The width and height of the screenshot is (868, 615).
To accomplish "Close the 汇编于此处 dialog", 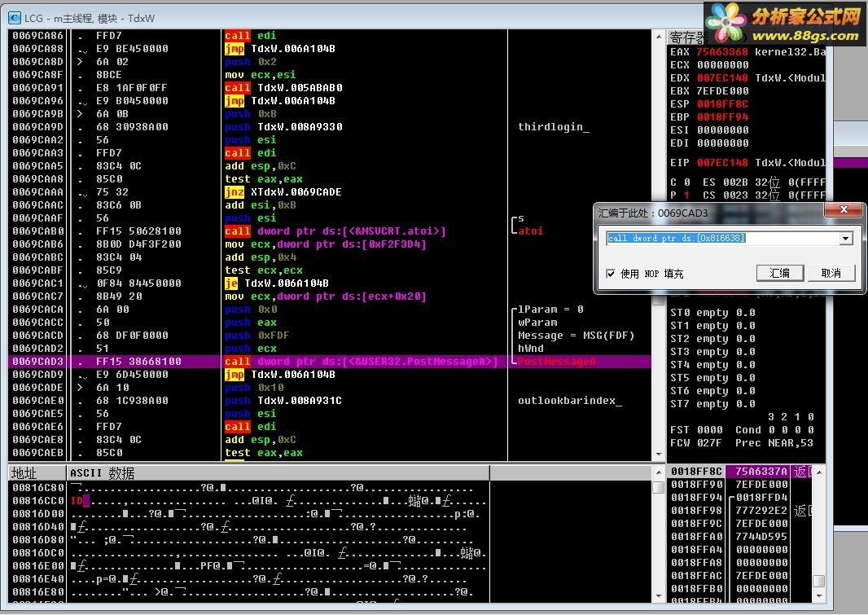I will click(x=843, y=210).
